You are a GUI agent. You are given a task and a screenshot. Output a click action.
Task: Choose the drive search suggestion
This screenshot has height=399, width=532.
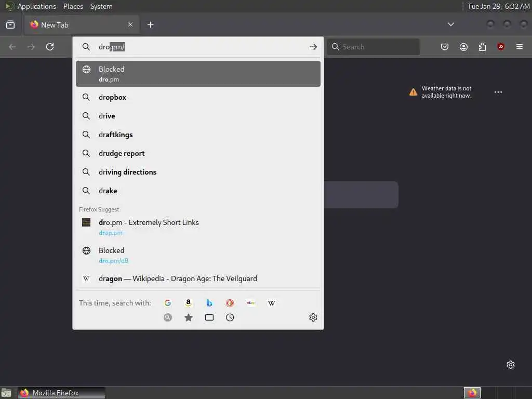[x=198, y=116]
